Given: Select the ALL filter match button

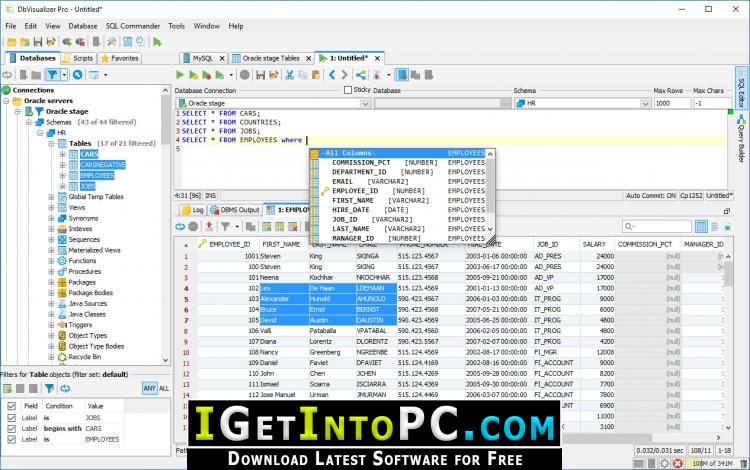Looking at the screenshot, I should click(x=164, y=389).
